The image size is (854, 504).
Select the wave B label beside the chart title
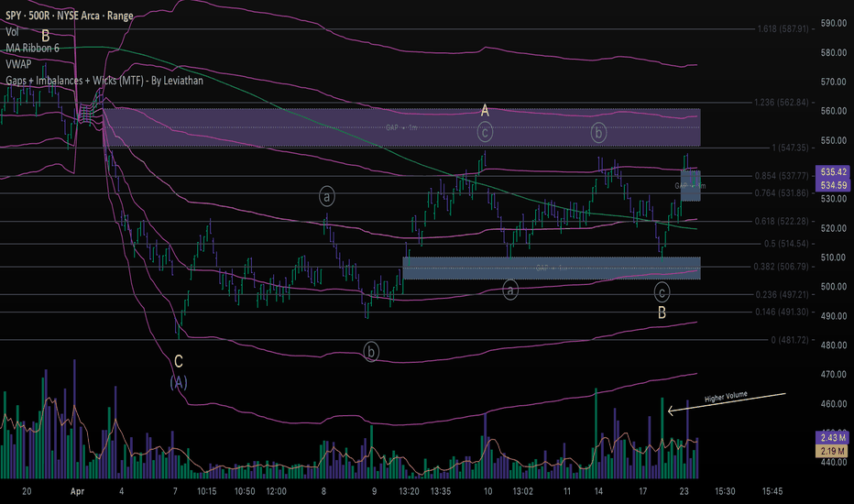(x=46, y=36)
